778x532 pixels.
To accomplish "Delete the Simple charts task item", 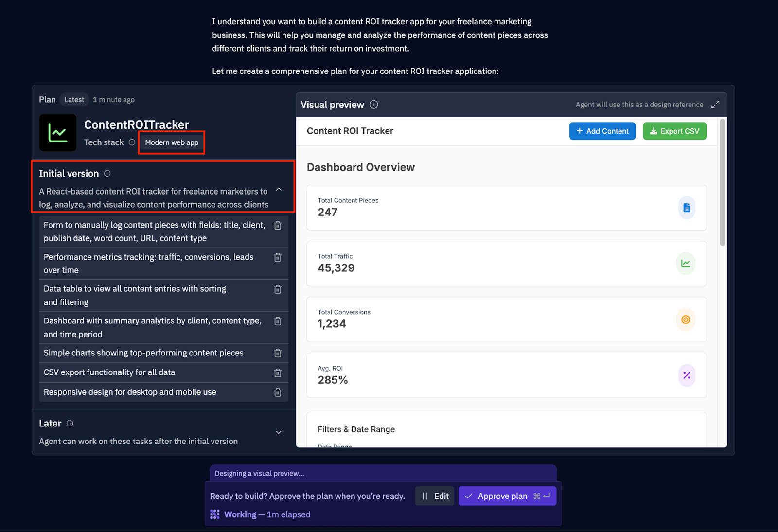I will 278,353.
